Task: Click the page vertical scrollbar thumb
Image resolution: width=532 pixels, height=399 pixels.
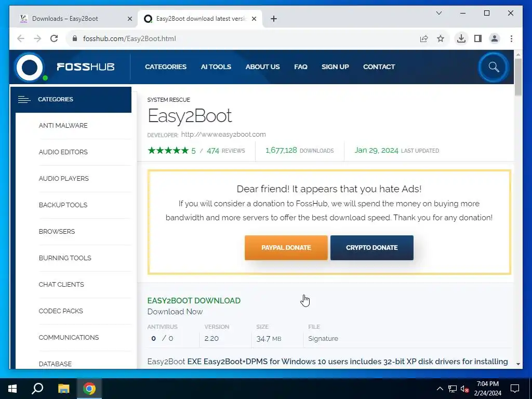Action: (x=518, y=77)
